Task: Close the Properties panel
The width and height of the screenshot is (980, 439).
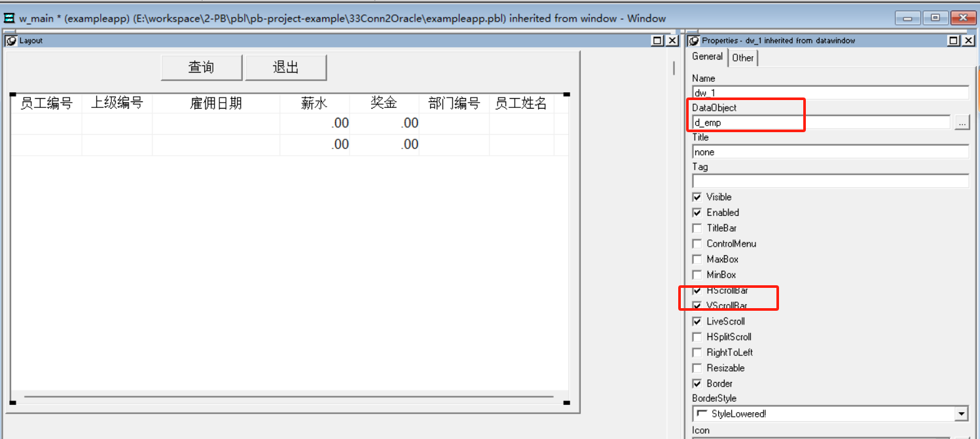Action: point(968,41)
